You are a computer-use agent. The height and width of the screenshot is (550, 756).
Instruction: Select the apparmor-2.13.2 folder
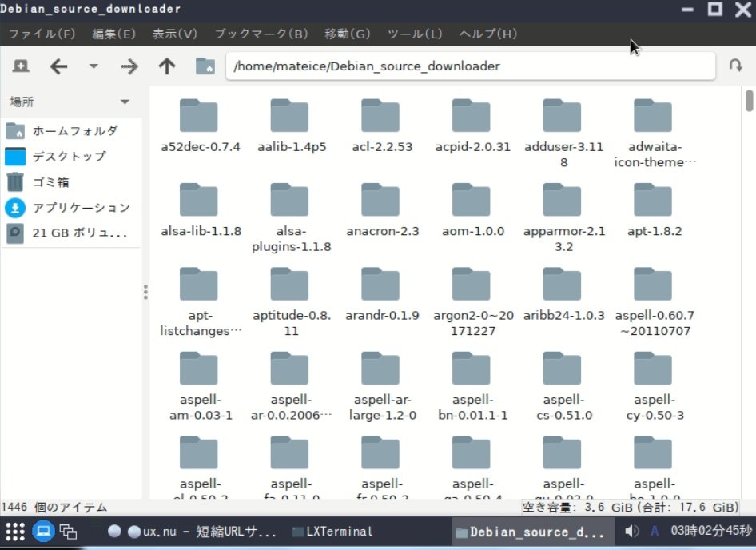pyautogui.click(x=563, y=217)
